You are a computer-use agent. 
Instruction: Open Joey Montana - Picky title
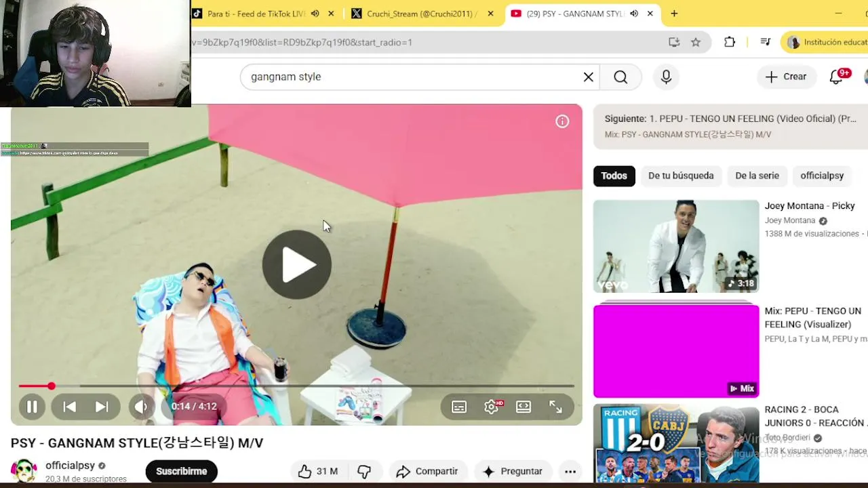[x=810, y=206]
